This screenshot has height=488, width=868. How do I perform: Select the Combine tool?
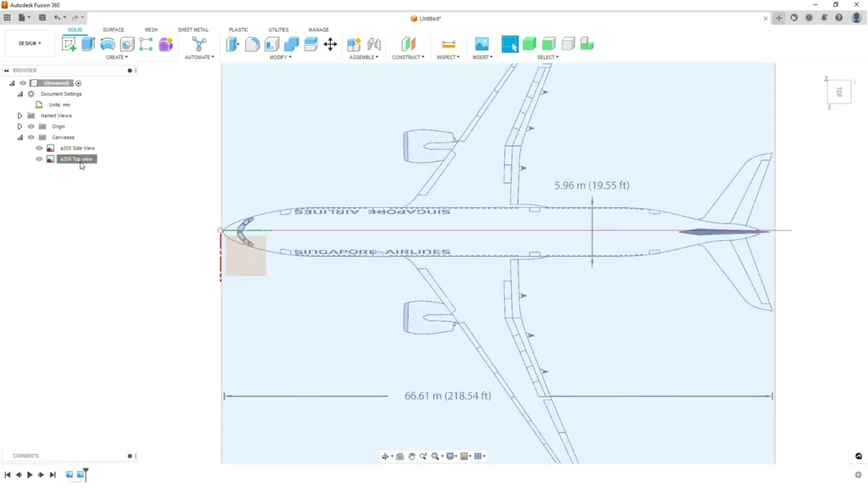click(292, 44)
